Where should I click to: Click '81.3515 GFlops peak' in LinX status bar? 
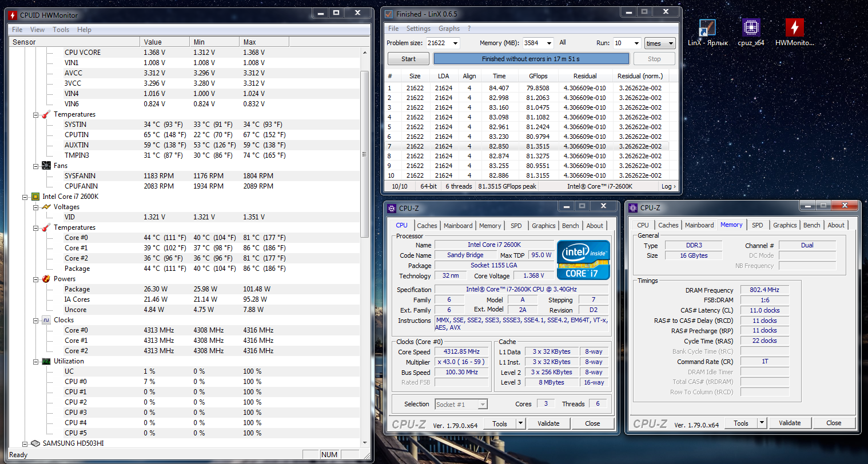(507, 186)
